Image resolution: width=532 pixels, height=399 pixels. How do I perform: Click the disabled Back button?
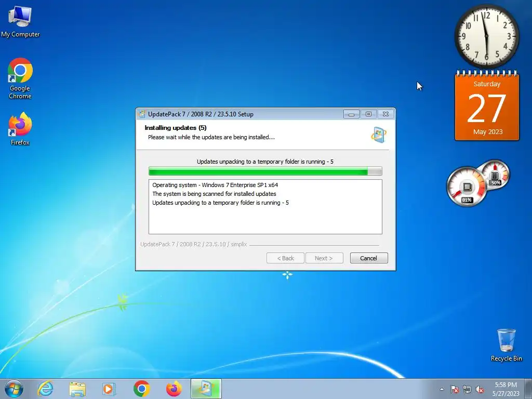point(285,258)
